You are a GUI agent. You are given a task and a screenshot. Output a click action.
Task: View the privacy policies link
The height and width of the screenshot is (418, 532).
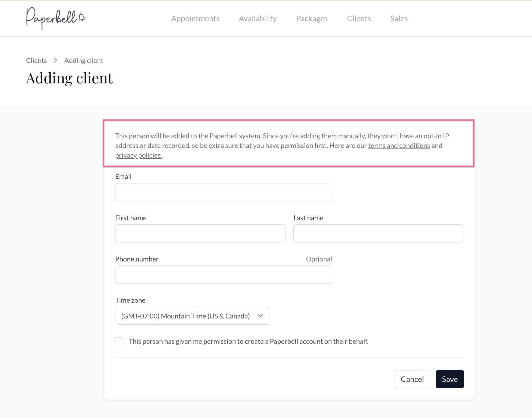[138, 155]
